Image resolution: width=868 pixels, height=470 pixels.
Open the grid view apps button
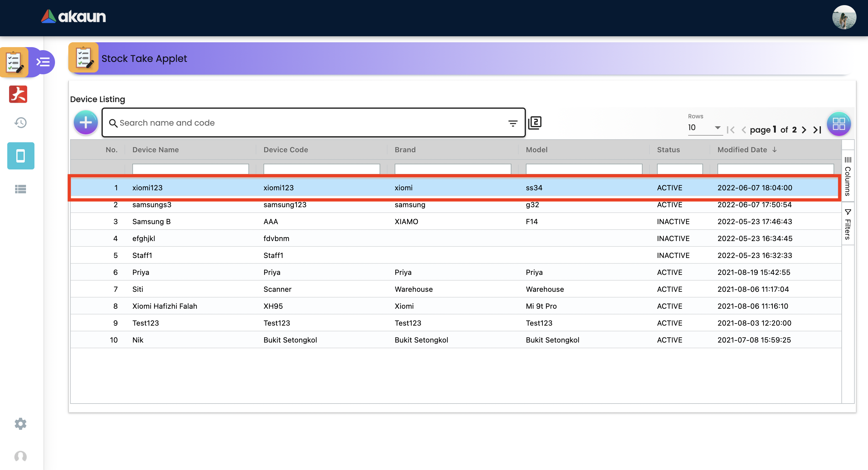pyautogui.click(x=839, y=124)
